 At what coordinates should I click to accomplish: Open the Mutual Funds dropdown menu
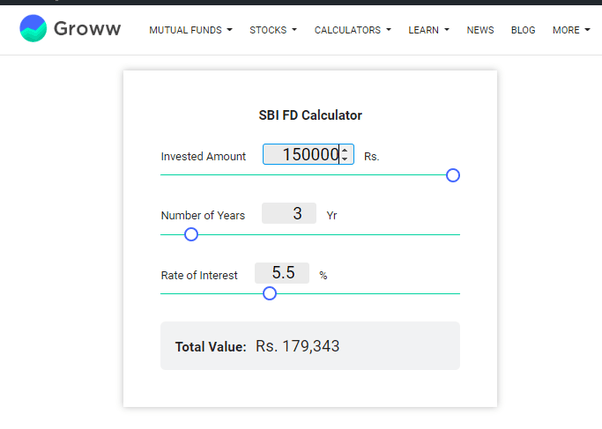[x=191, y=30]
